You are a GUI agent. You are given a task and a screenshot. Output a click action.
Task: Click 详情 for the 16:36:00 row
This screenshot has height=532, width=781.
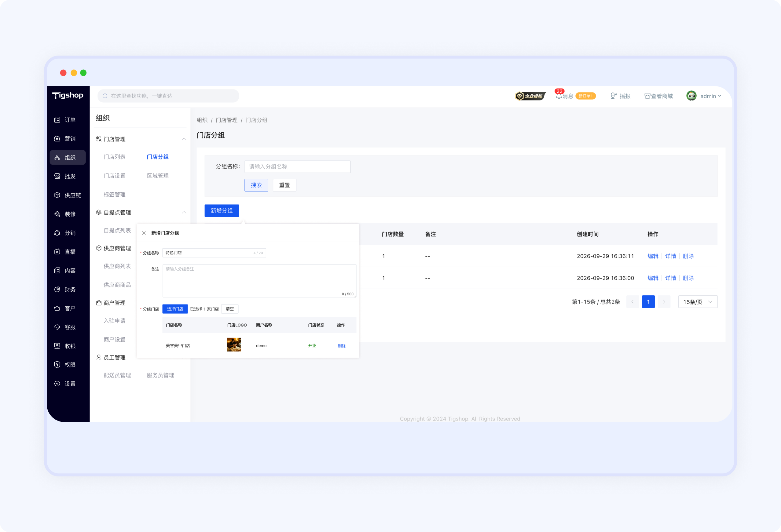[670, 278]
